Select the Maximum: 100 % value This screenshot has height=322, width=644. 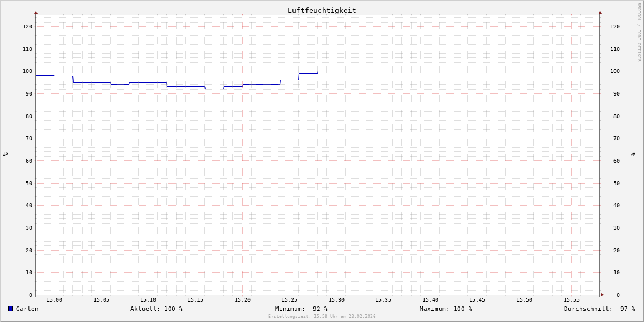(x=446, y=309)
